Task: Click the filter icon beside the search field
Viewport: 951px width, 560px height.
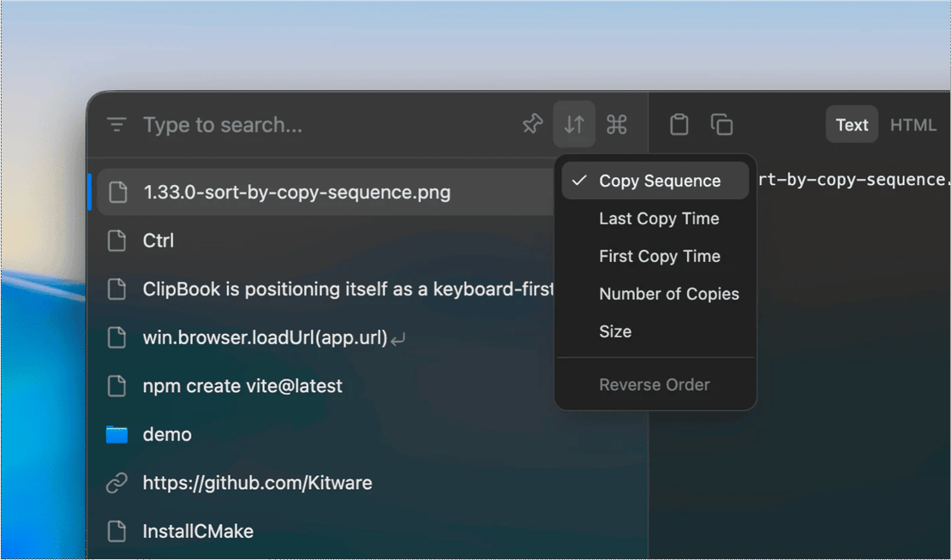Action: tap(116, 124)
